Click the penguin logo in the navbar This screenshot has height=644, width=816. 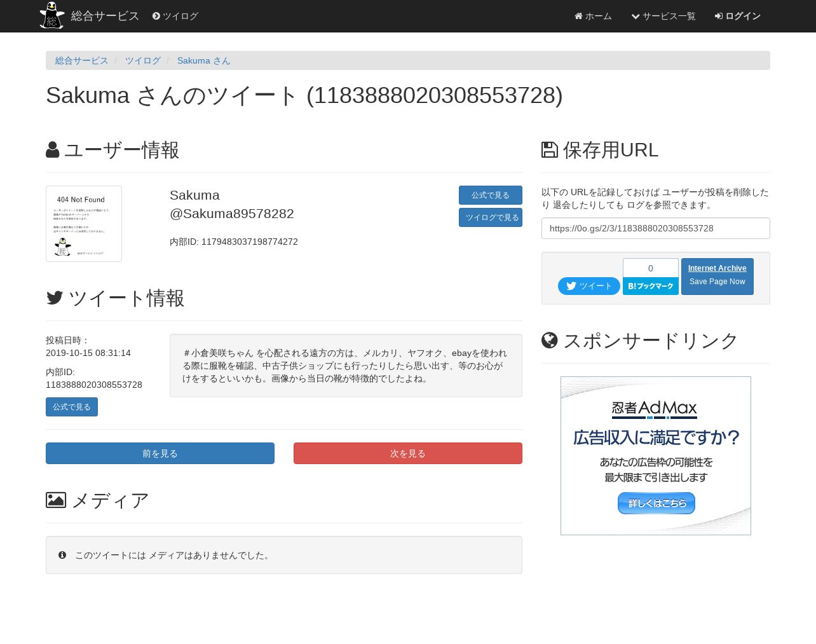point(52,15)
